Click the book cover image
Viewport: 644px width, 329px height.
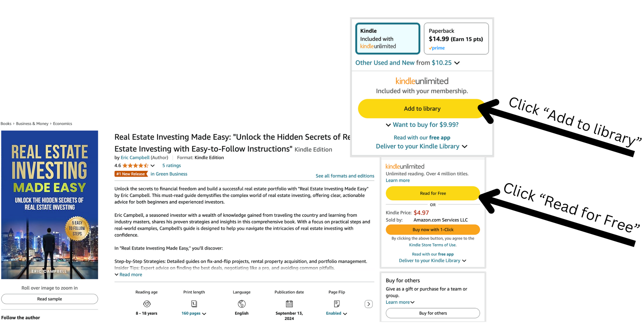(x=50, y=205)
